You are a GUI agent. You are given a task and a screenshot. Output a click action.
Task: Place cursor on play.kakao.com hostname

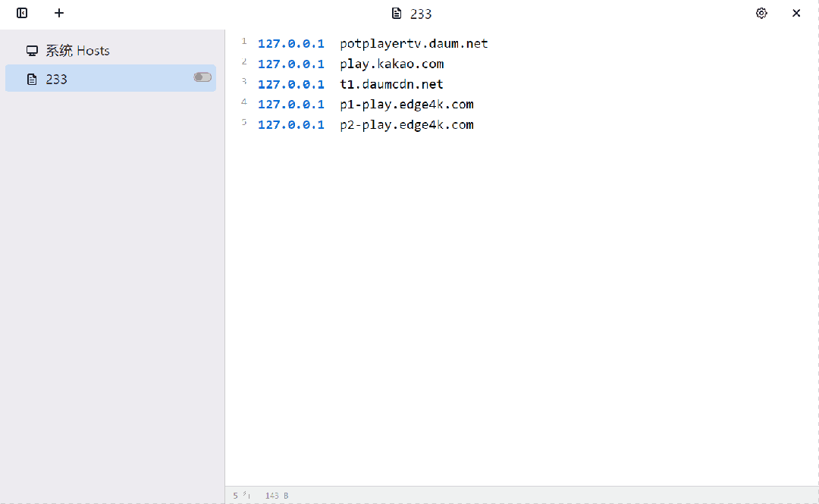click(x=391, y=64)
